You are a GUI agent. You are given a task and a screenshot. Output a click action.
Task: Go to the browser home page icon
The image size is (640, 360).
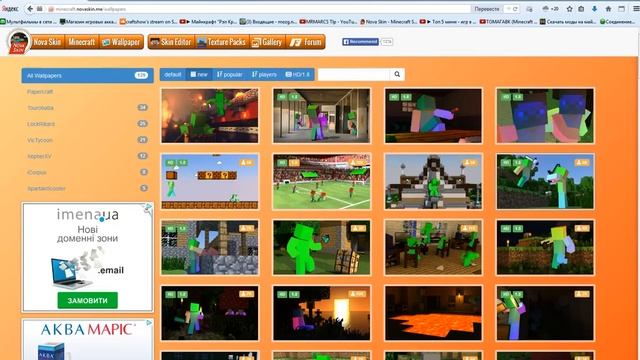[608, 9]
